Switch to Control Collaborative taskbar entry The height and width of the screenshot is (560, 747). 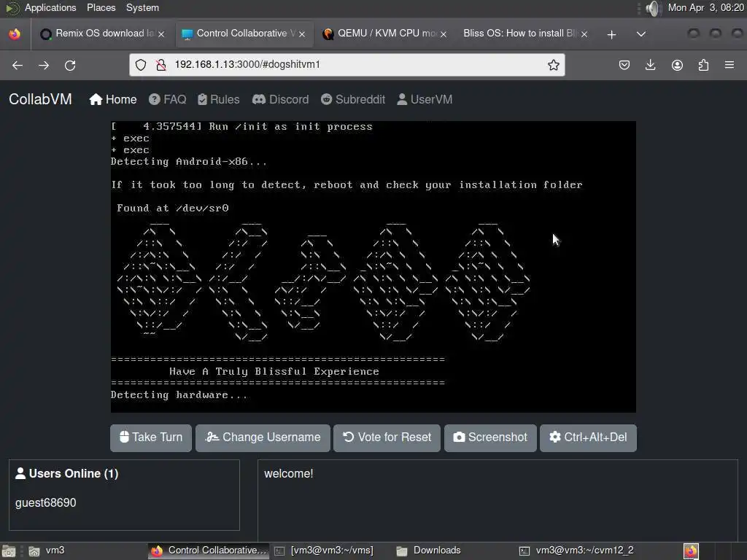[x=209, y=551]
